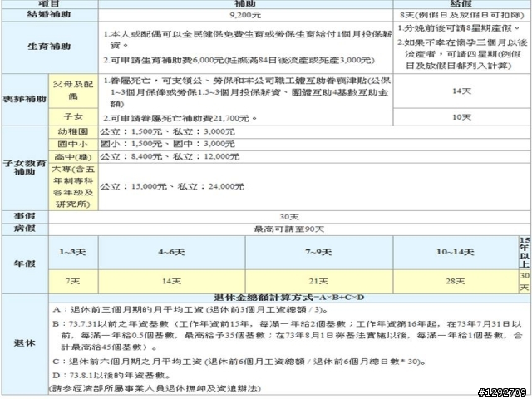Click the 14天 funeral leave cell

(462, 91)
